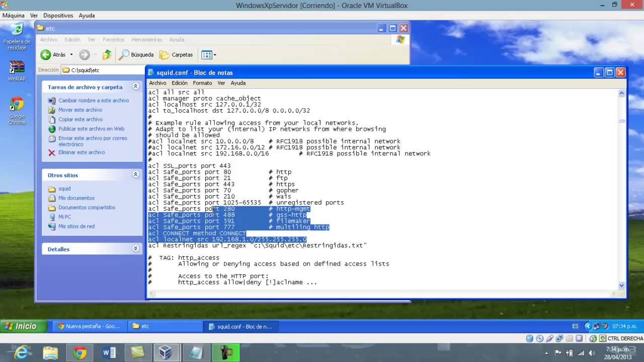The width and height of the screenshot is (644, 362).
Task: Open the Carpetas folders pane
Action: [177, 55]
